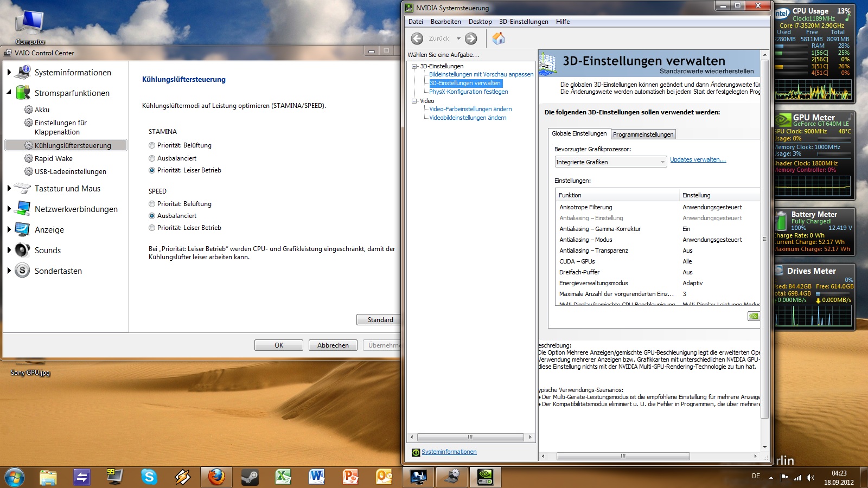Go back with the NVIDIA Zurück arrow
This screenshot has height=488, width=868.
pyautogui.click(x=417, y=38)
